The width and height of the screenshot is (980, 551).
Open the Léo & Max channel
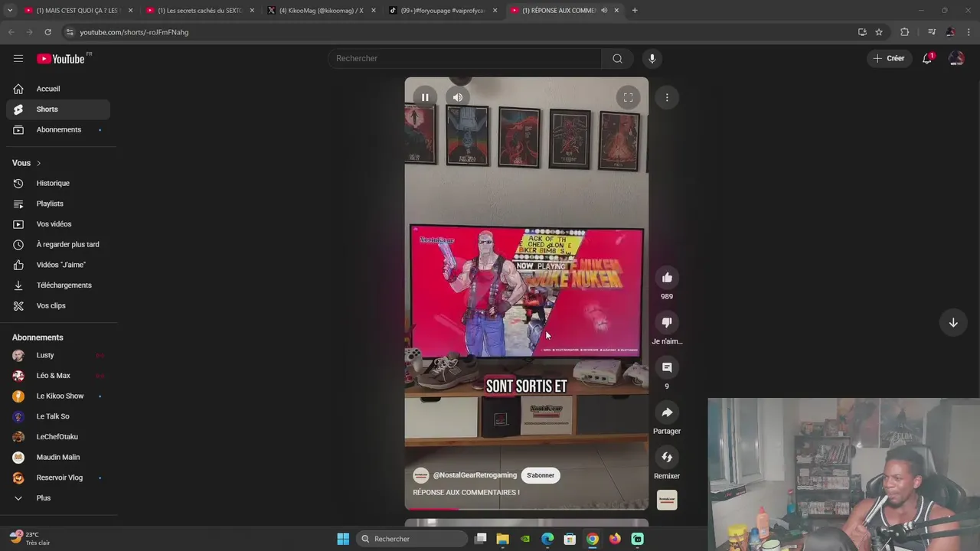pyautogui.click(x=58, y=376)
